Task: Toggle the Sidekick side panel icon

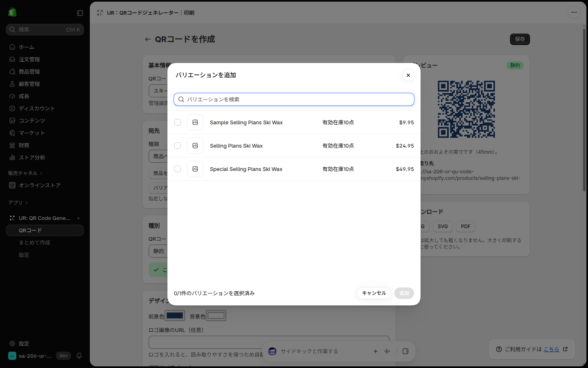Action: click(x=405, y=351)
